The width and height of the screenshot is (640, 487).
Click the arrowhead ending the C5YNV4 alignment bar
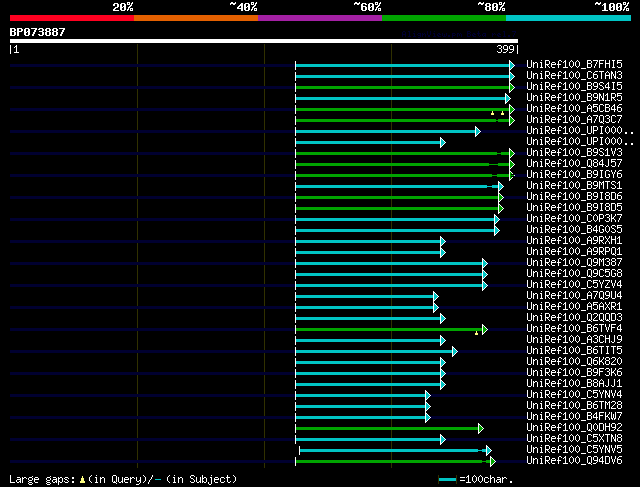click(x=428, y=396)
